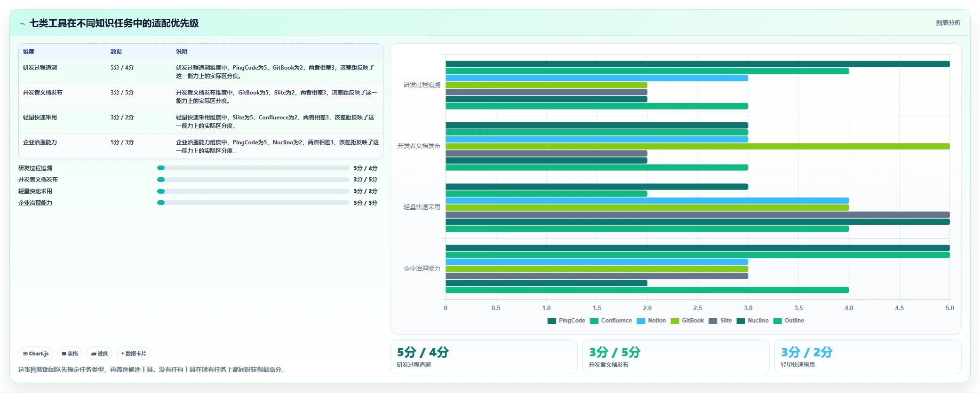This screenshot has height=393, width=980.
Task: Toggle the Confluence legend entry
Action: pyautogui.click(x=611, y=321)
